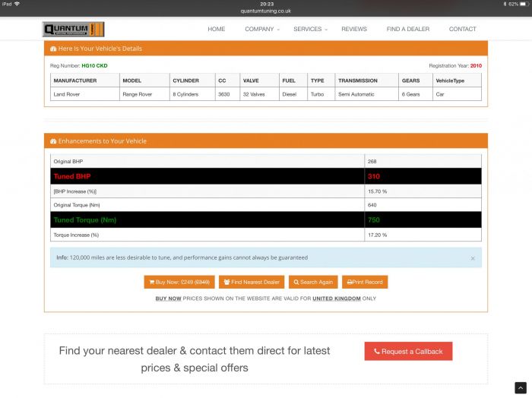The width and height of the screenshot is (532, 398).
Task: Click the Semi Automatic transmission cell
Action: point(366,94)
